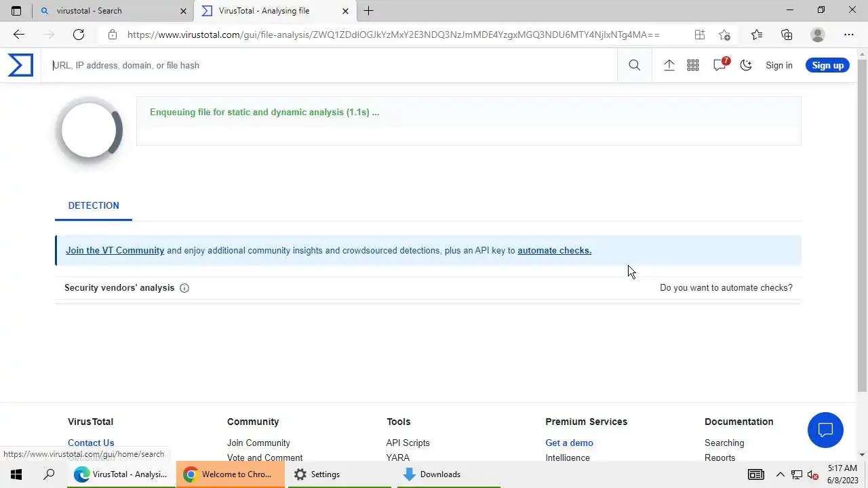Screen dimensions: 868x488
Task: Open the Favorites list icon
Action: (x=757, y=35)
